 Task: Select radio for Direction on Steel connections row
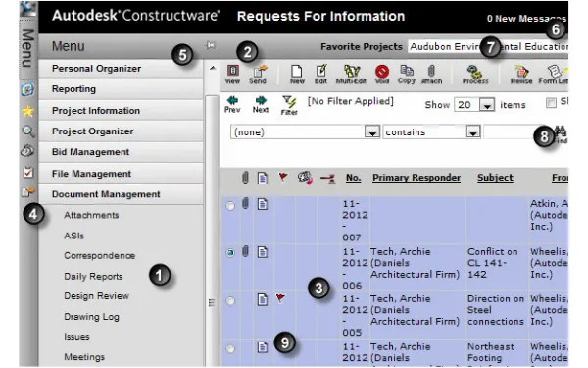pyautogui.click(x=230, y=301)
